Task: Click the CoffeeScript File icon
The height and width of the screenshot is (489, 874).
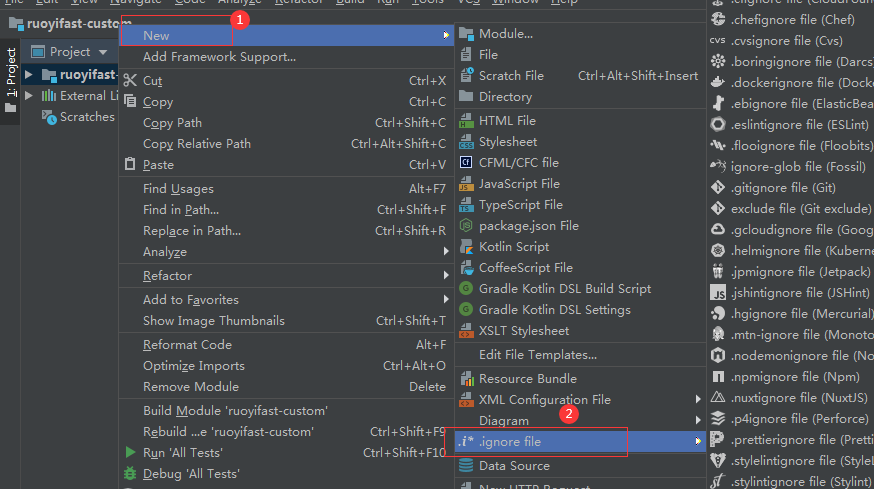Action: [x=466, y=268]
